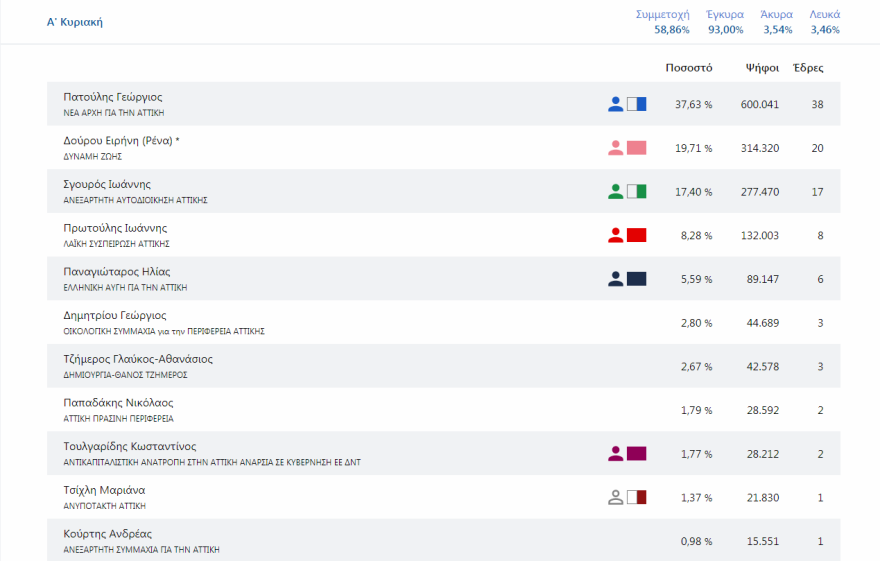Image resolution: width=880 pixels, height=561 pixels.
Task: Click the dark navy person icon beside Παναγιώταρος
Action: click(x=616, y=279)
